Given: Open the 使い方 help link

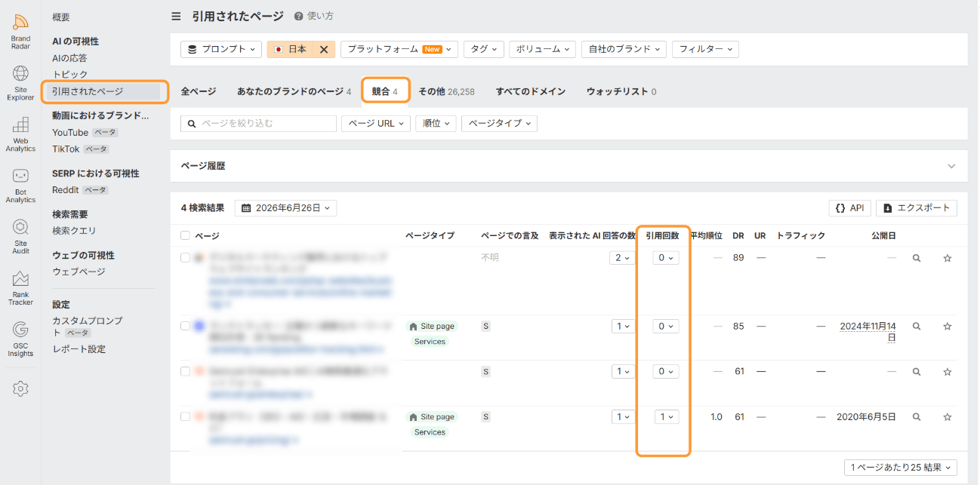Looking at the screenshot, I should [x=313, y=16].
